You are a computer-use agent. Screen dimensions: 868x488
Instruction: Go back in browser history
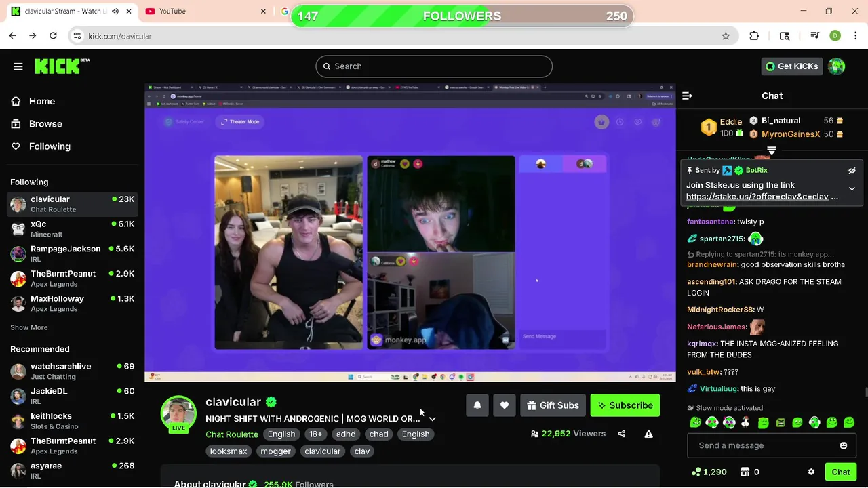[x=13, y=36]
